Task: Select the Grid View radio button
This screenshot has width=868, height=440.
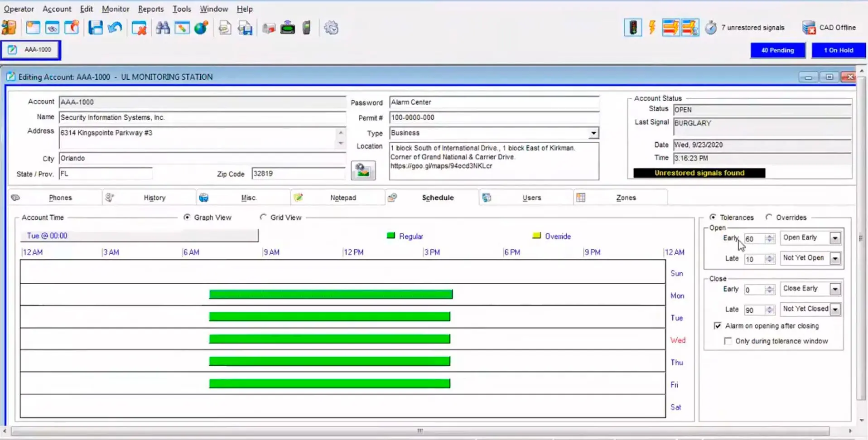Action: (263, 218)
